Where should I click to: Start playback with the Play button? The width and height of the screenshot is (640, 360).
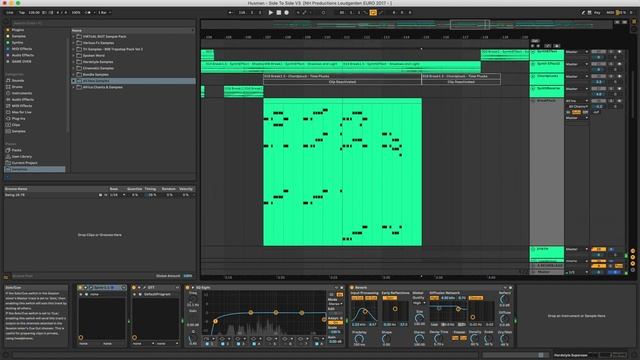(x=271, y=13)
